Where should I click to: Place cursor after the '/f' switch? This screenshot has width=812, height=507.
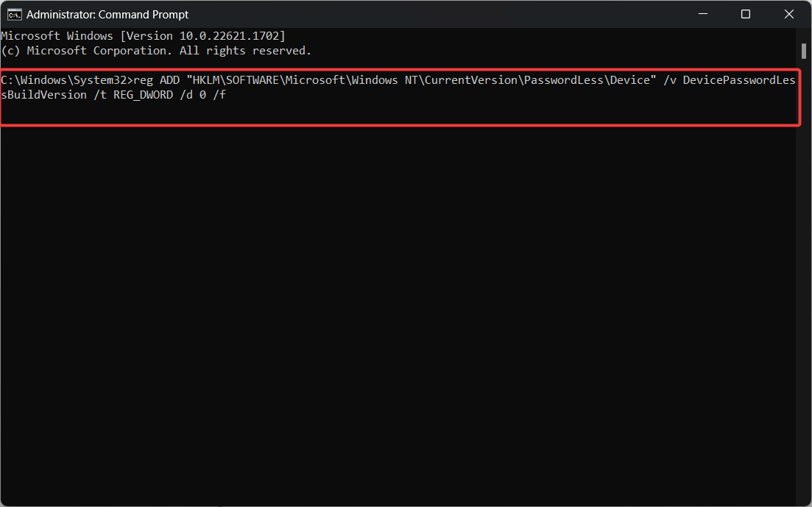pos(227,95)
